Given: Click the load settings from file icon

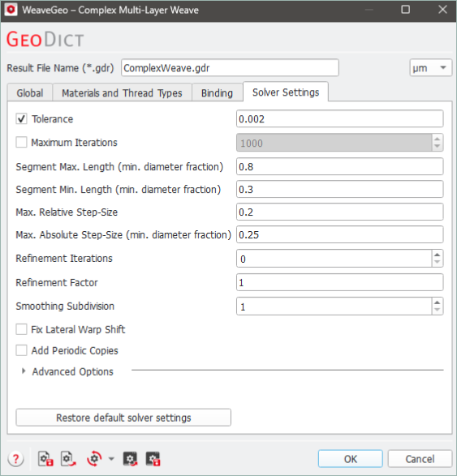Looking at the screenshot, I should click(x=68, y=459).
